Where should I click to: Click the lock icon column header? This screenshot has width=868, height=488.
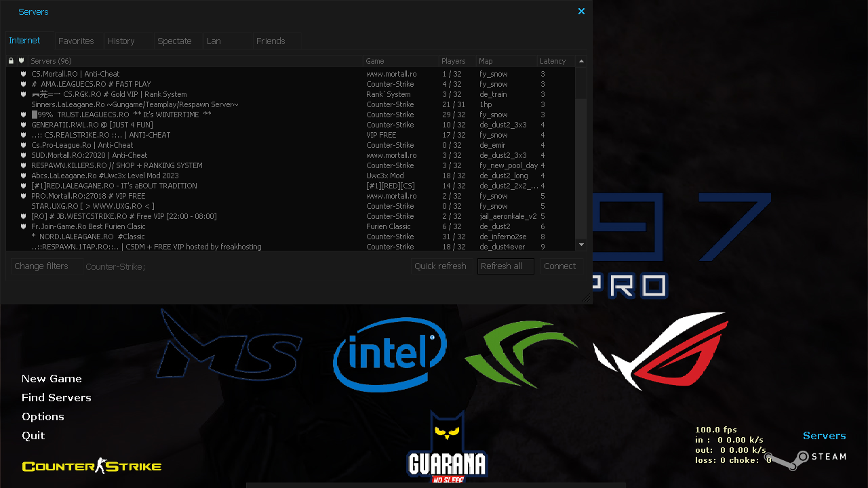pos(10,60)
